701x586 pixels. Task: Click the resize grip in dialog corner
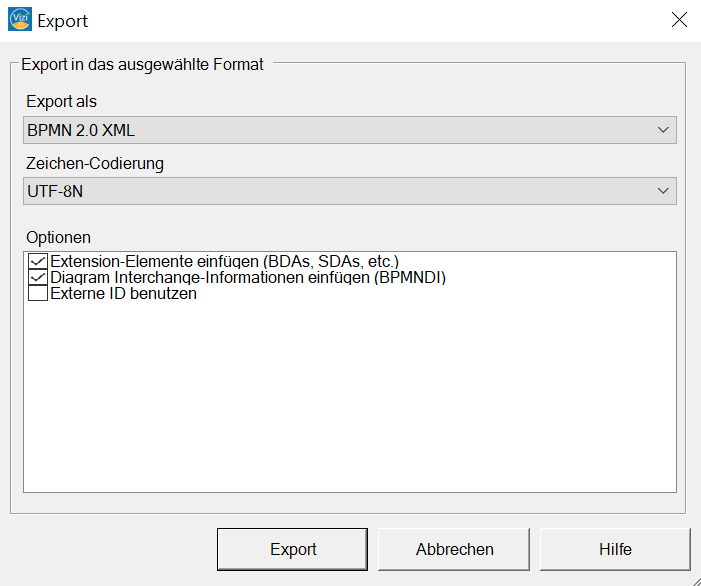coord(696,581)
